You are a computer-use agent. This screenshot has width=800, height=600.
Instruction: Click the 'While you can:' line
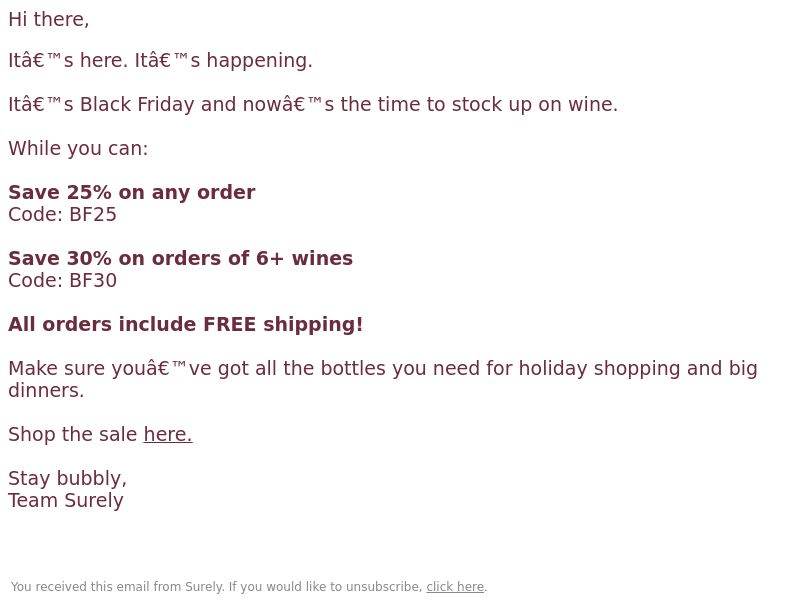click(x=78, y=148)
